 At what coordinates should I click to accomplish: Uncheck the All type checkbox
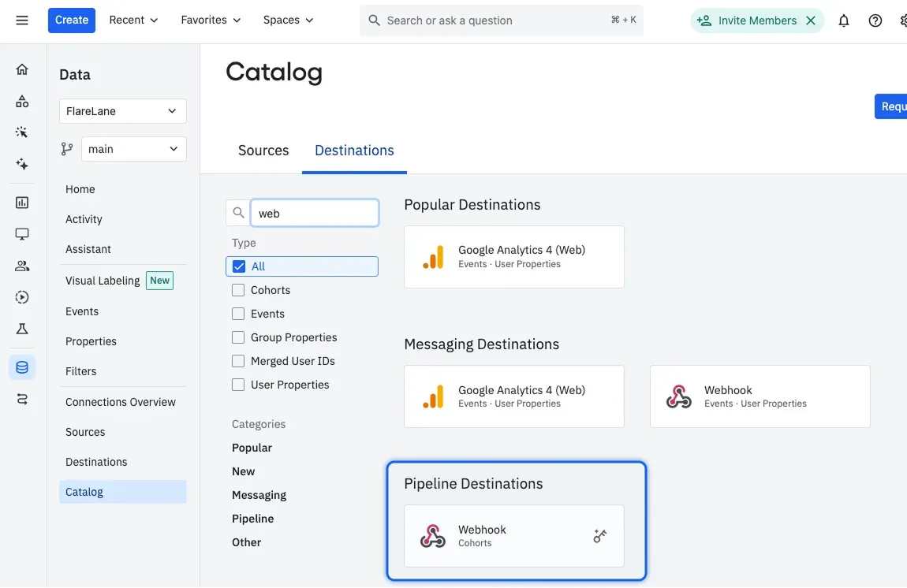click(238, 266)
